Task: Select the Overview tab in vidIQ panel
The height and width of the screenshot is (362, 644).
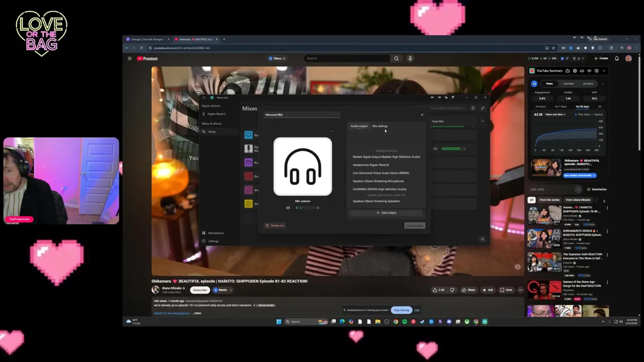Action: pos(569,83)
